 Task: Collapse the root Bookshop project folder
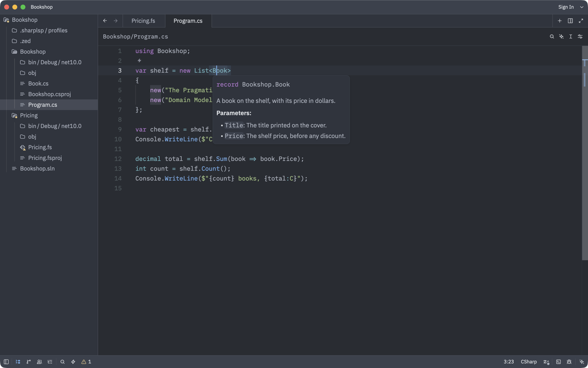49,20
